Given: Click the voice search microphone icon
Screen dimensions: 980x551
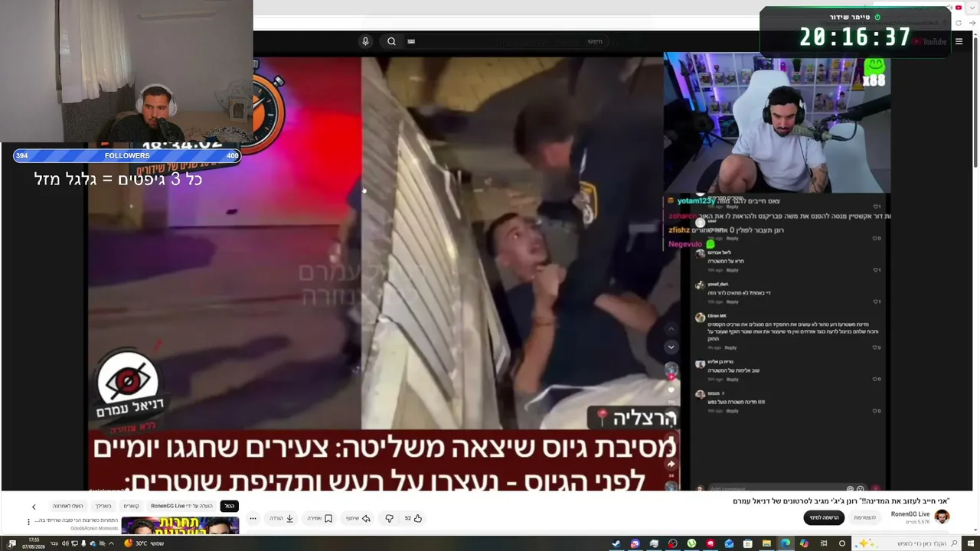Looking at the screenshot, I should click(365, 41).
